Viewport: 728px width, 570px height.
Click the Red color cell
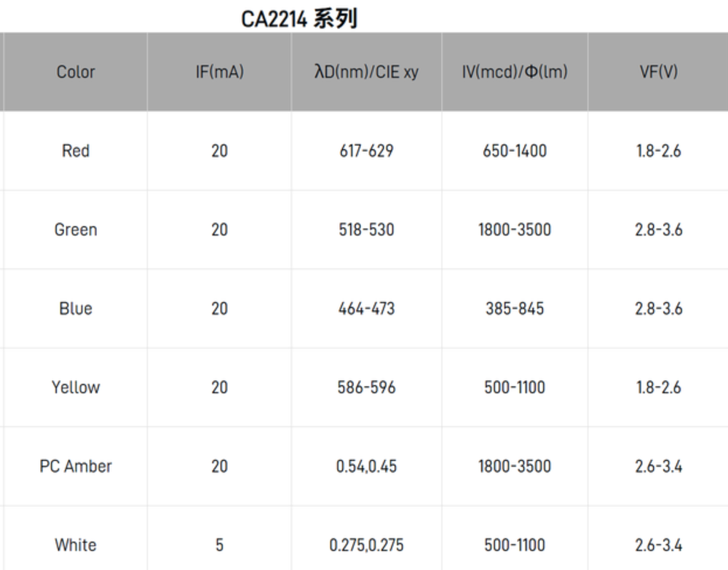(x=76, y=151)
